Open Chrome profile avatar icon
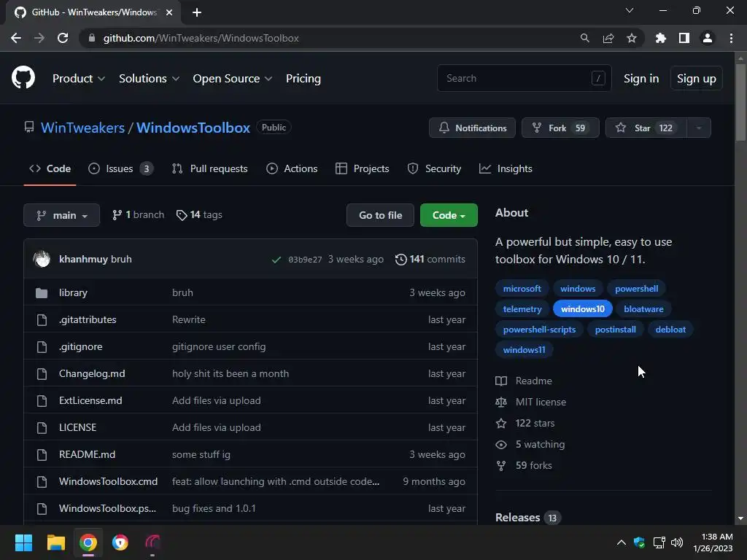The height and width of the screenshot is (560, 747). point(708,38)
